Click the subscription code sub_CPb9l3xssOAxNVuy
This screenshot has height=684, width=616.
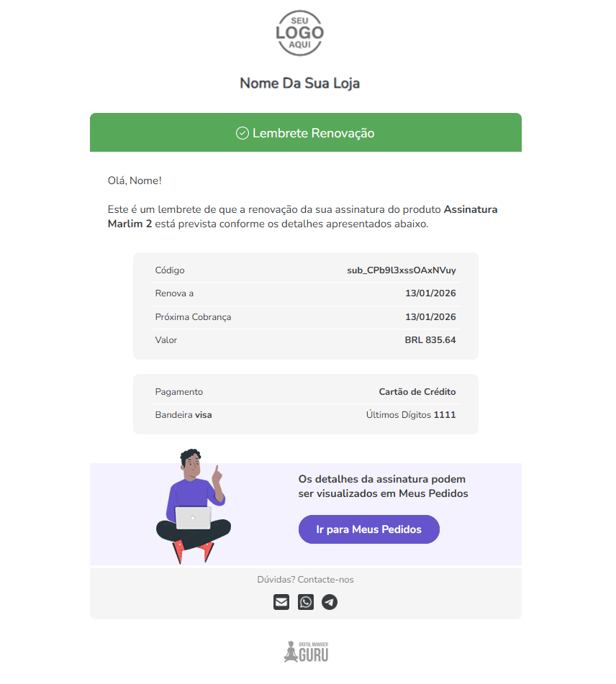point(402,270)
